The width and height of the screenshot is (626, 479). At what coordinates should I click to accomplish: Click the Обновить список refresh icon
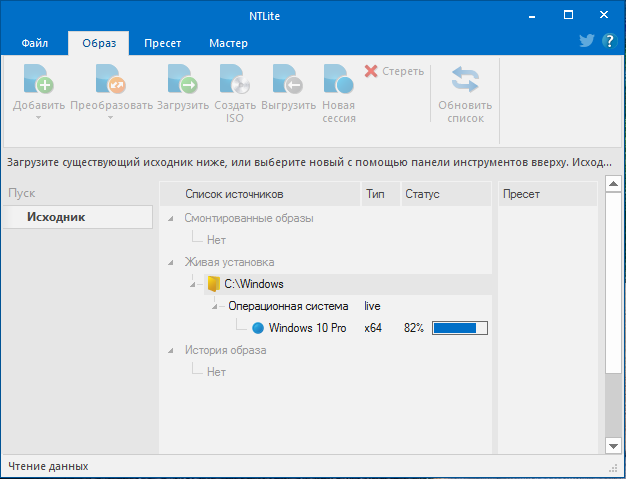pos(465,79)
